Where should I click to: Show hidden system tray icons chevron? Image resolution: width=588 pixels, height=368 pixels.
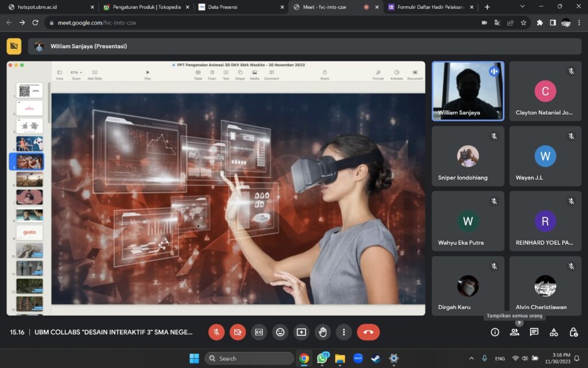pos(471,358)
